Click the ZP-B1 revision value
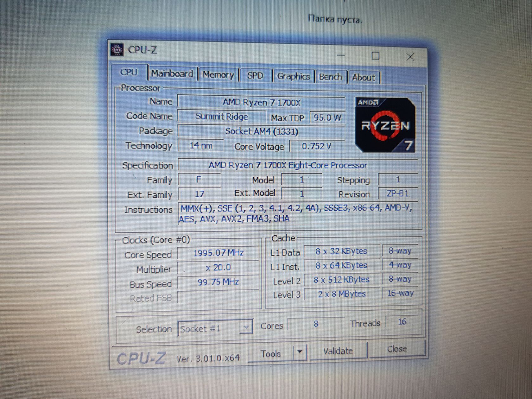This screenshot has height=399, width=532. point(398,193)
